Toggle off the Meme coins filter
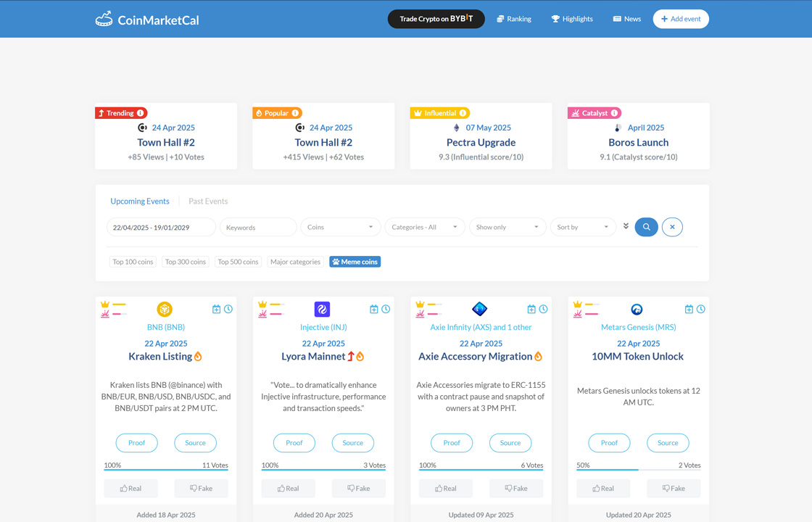The width and height of the screenshot is (812, 522). pyautogui.click(x=355, y=262)
